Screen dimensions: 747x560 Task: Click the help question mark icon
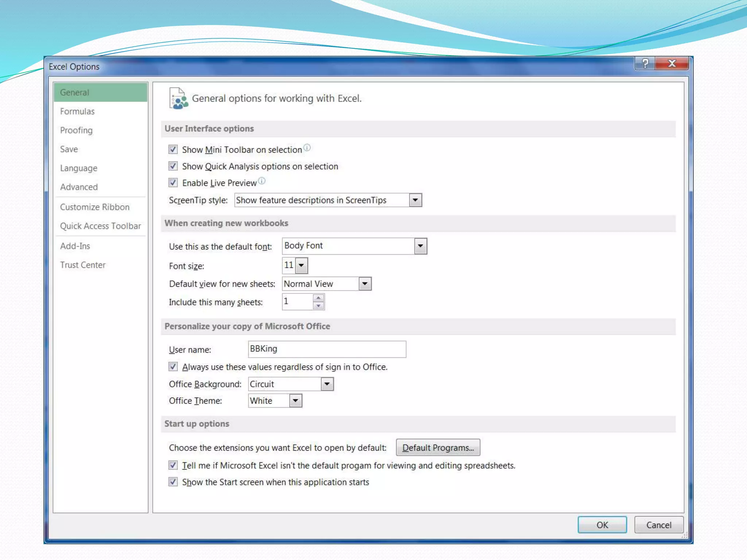[645, 63]
